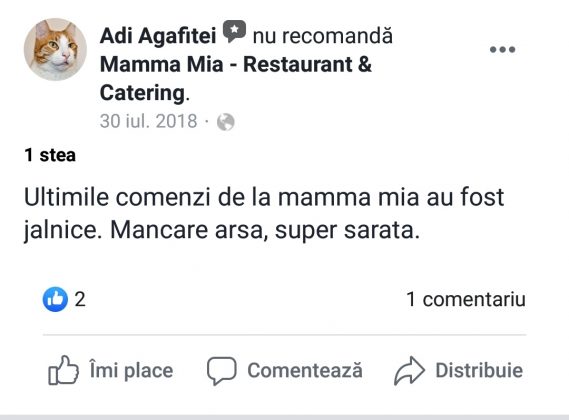View who reacted via count 2
This screenshot has height=420, width=569.
pos(80,299)
